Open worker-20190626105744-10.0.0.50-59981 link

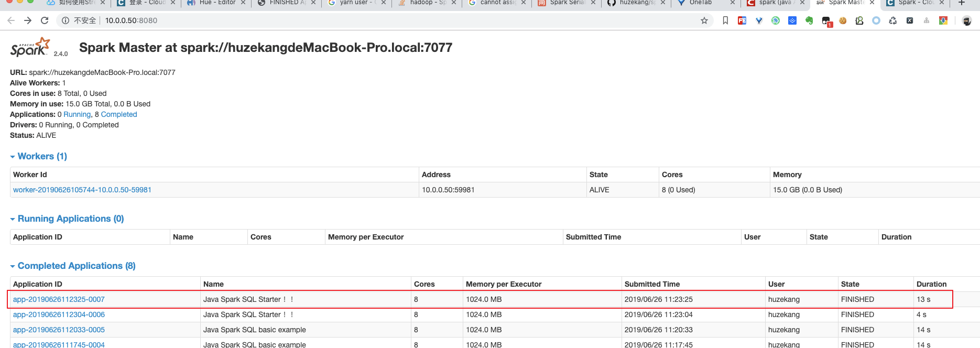tap(82, 190)
